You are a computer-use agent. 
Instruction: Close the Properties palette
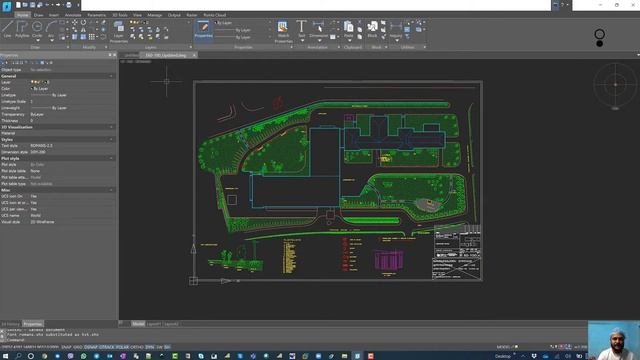pos(114,55)
